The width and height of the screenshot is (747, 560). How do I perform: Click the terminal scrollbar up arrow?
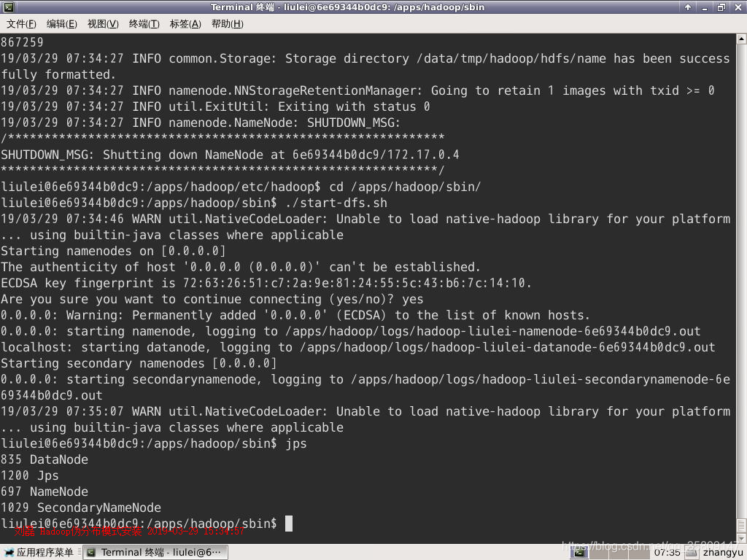(x=741, y=39)
